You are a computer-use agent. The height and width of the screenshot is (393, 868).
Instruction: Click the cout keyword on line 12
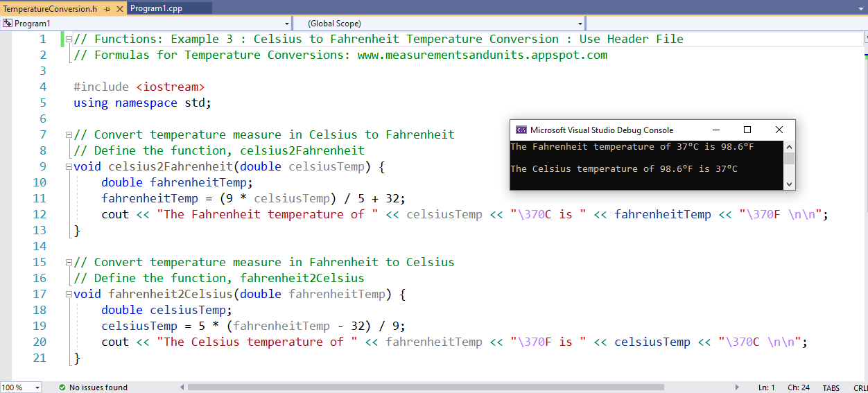tap(115, 214)
